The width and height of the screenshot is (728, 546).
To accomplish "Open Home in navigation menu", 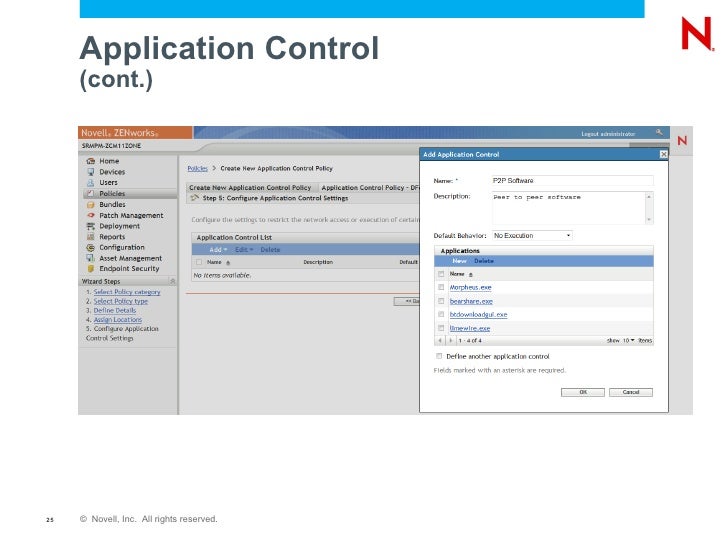I will click(x=109, y=161).
